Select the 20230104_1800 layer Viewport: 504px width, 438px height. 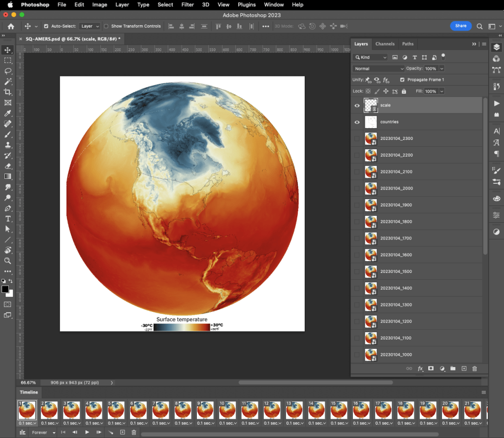point(396,222)
